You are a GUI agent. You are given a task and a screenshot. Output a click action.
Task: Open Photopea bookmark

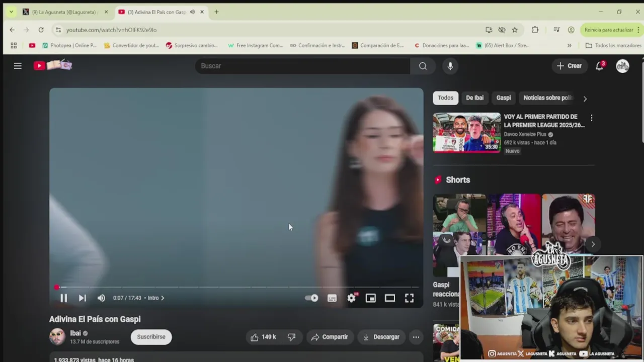click(69, 45)
